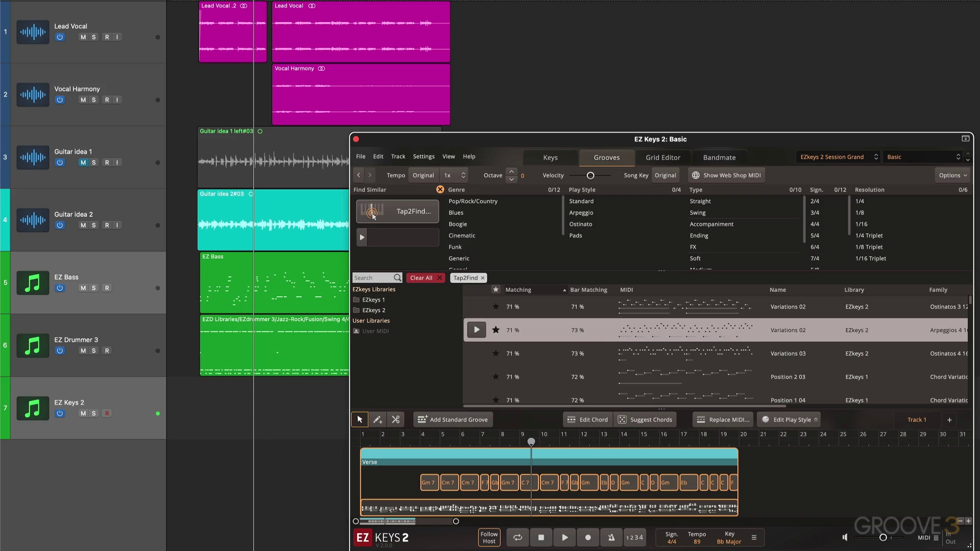Open the Track menu in EZ Keys
980x551 pixels.
398,157
